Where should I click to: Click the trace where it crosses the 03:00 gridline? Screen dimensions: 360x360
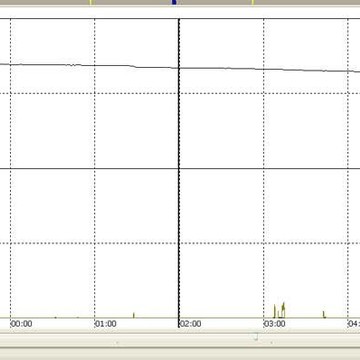click(264, 69)
